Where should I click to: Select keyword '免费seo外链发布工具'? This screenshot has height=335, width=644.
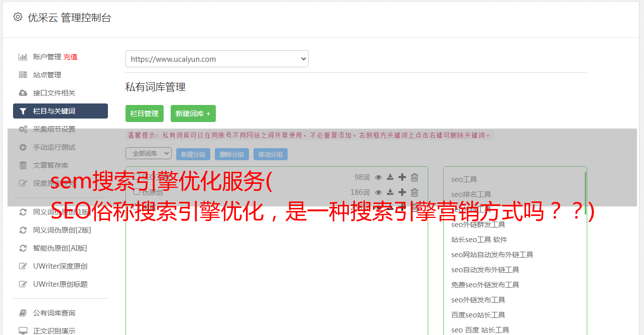(485, 285)
